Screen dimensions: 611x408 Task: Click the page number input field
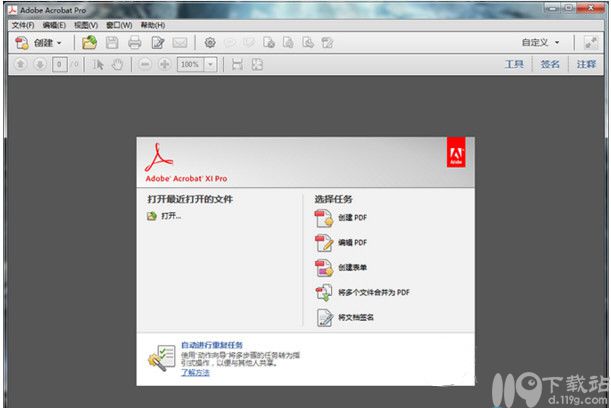pos(59,64)
